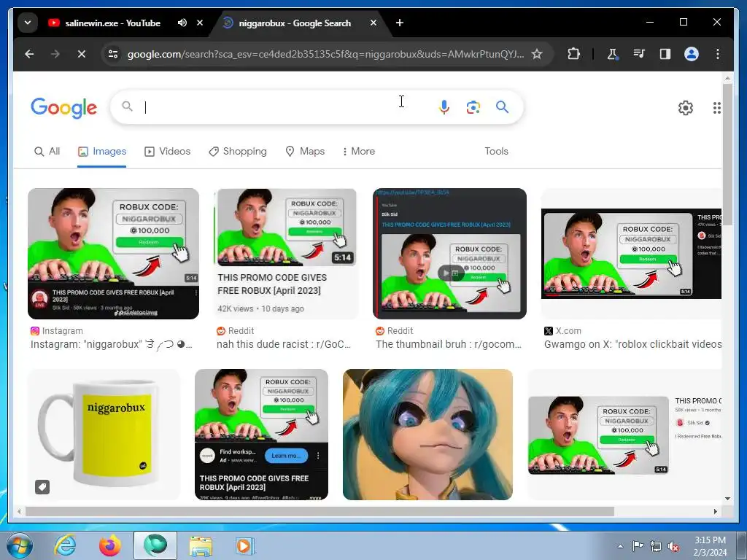Expand the More search categories menu
747x560 pixels.
(x=359, y=152)
